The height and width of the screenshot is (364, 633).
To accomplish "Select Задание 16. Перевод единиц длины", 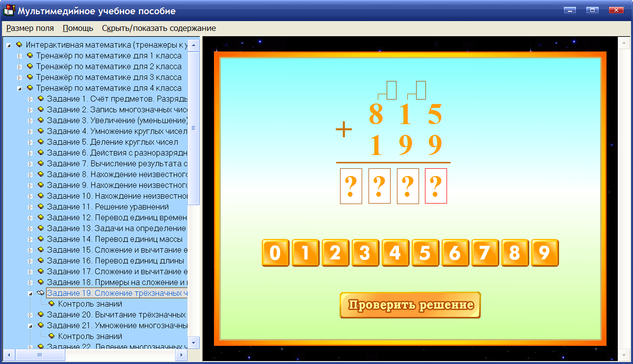I will coord(116,261).
